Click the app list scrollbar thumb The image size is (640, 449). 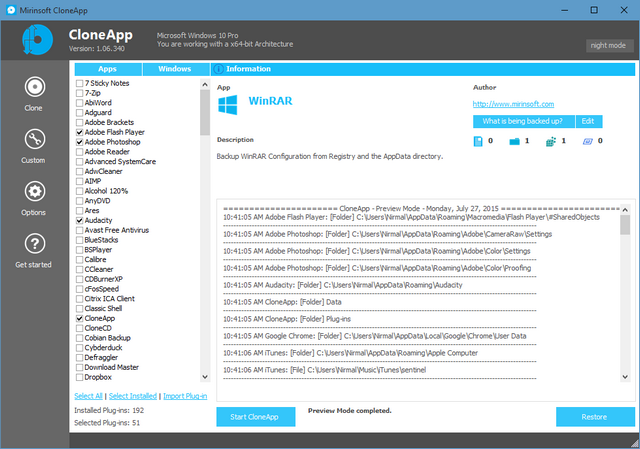[x=205, y=113]
